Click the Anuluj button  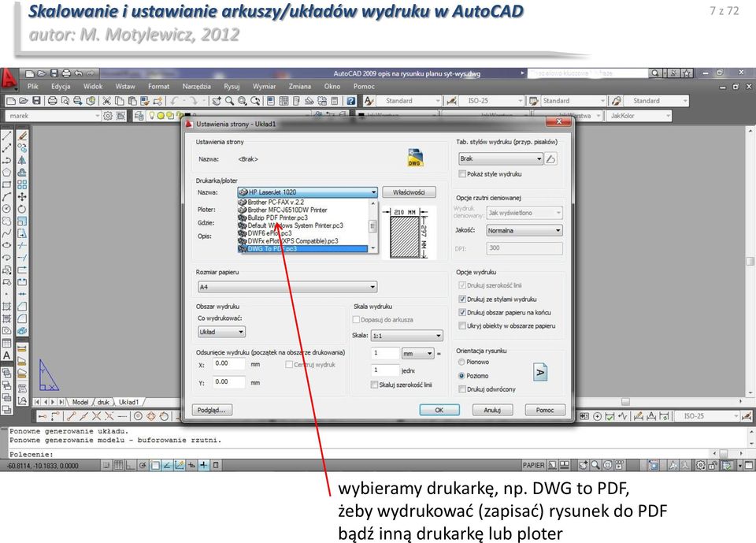coord(492,411)
